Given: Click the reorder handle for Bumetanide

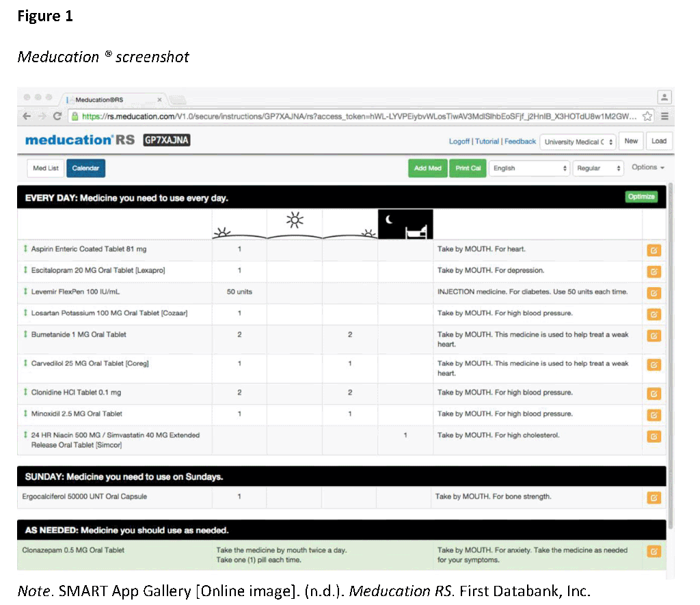Looking at the screenshot, I should (25, 334).
